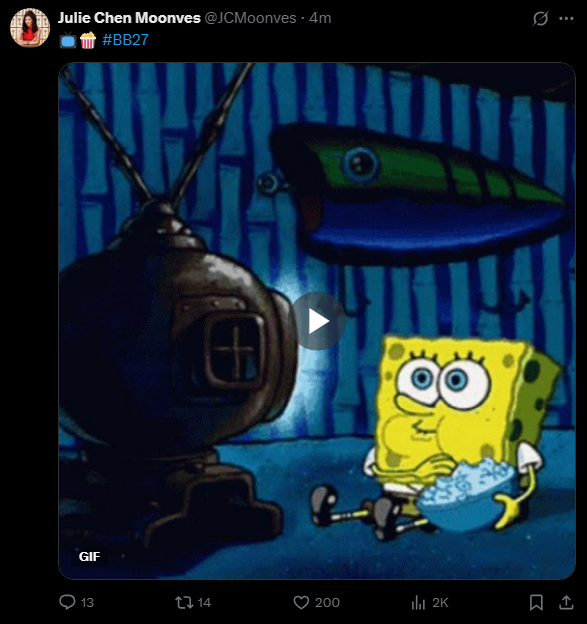This screenshot has height=624, width=587.
Task: Click the Julie Chen Moonves display name
Action: tap(129, 18)
